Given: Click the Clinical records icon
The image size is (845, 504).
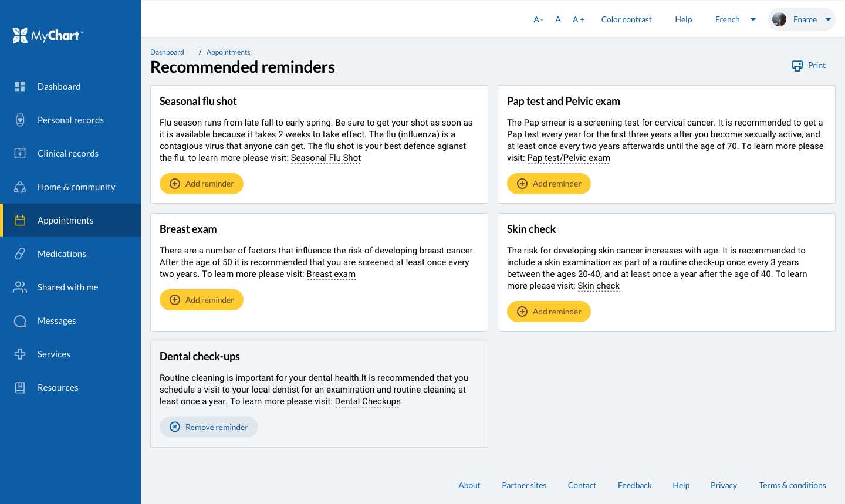Looking at the screenshot, I should pyautogui.click(x=20, y=154).
